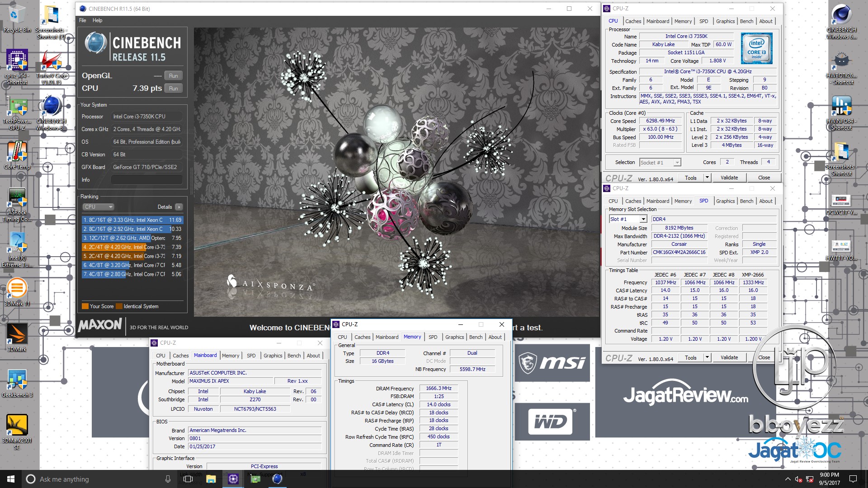Open Tools dropdown arrow in CPU-Z SPD window

click(707, 357)
